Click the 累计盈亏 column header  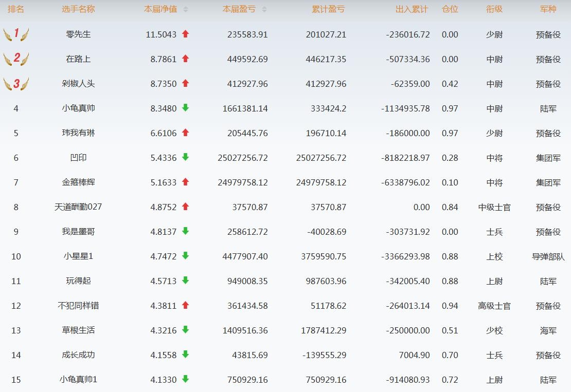(x=328, y=9)
